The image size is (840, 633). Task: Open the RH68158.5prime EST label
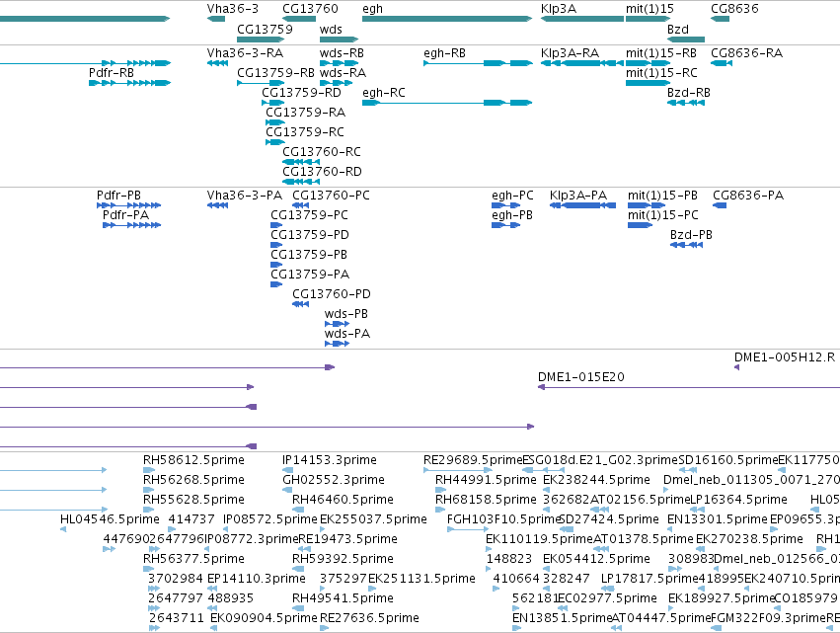click(x=486, y=500)
